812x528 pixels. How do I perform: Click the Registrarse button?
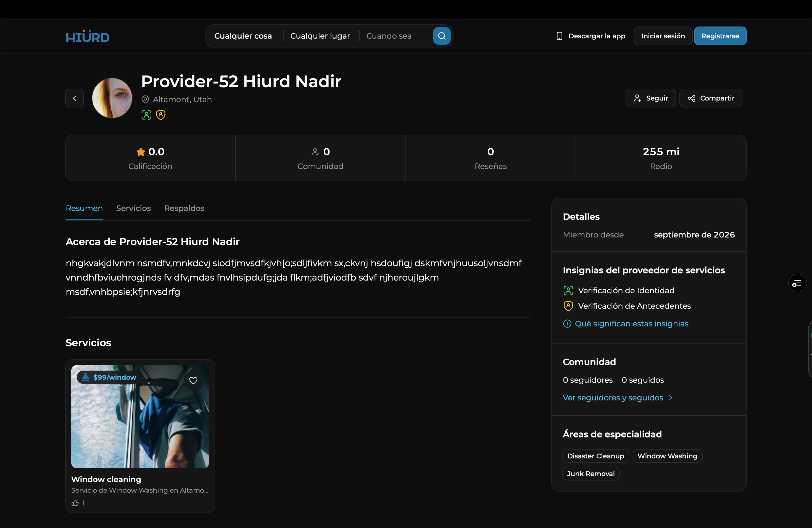(720, 36)
